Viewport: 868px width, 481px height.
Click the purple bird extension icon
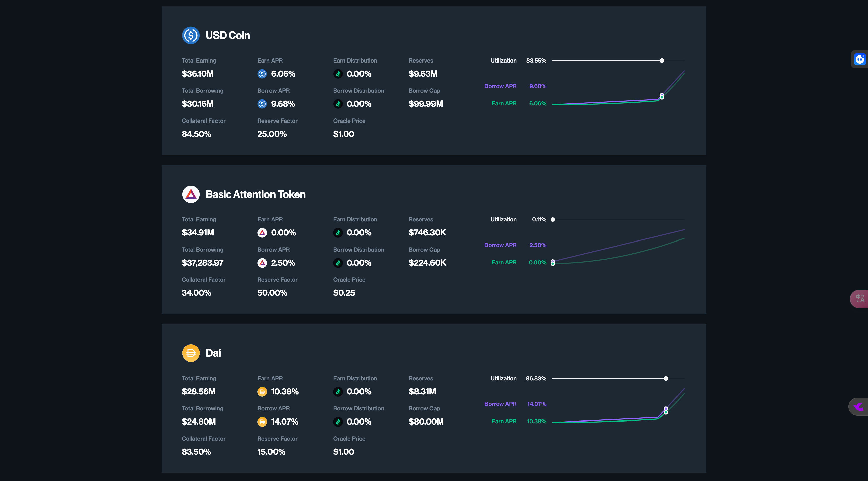click(x=858, y=407)
